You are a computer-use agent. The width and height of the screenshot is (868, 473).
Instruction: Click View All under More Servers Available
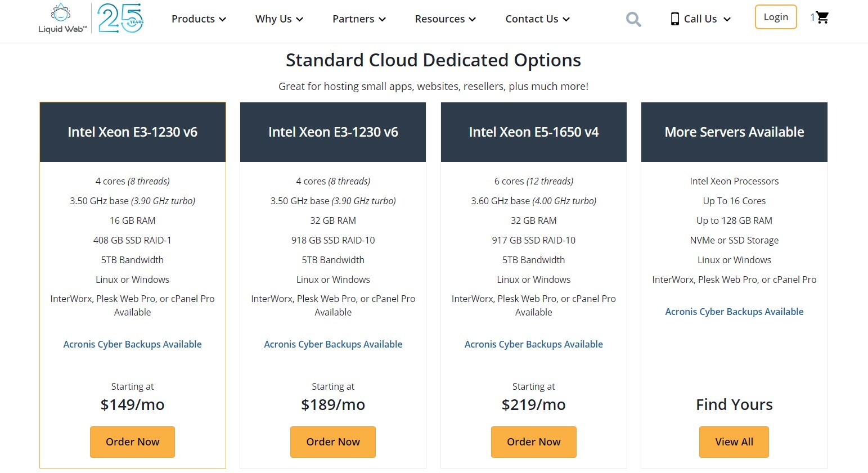pos(734,442)
